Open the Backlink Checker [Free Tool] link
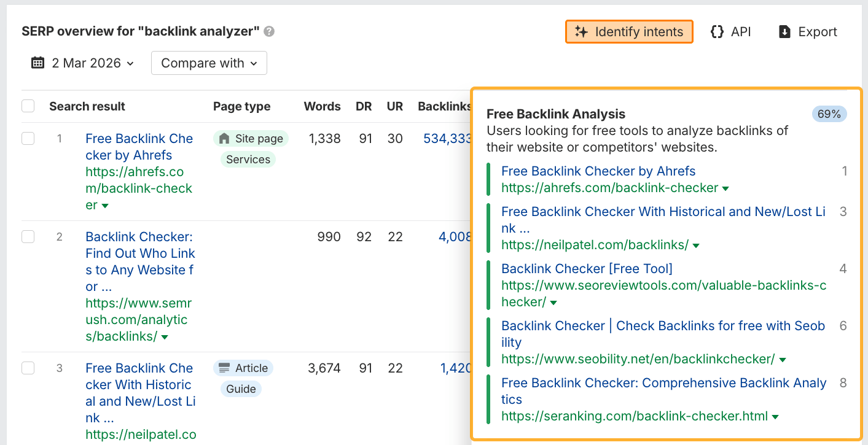The image size is (868, 445). coord(587,268)
